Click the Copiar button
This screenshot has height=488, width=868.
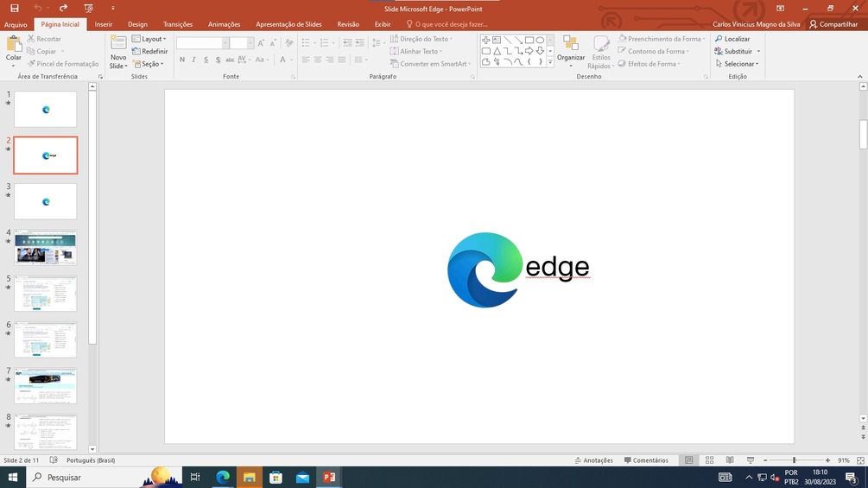[42, 52]
